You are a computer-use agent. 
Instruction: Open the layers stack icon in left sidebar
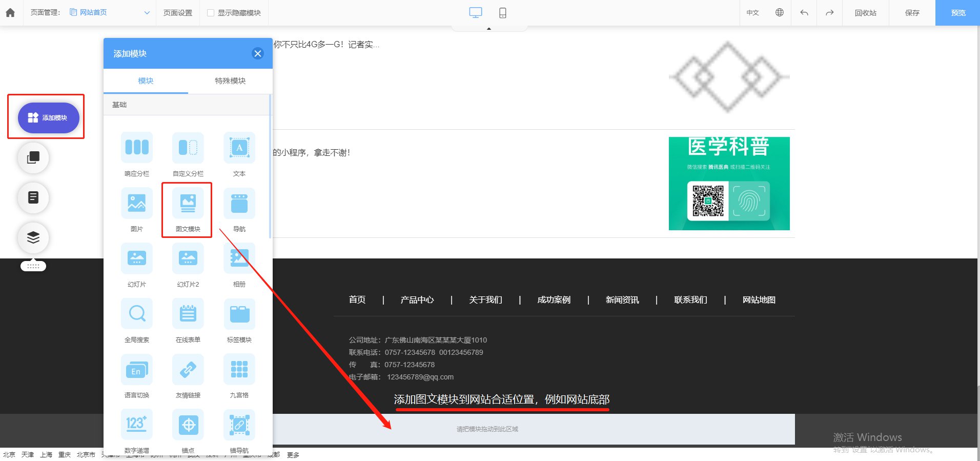point(33,237)
